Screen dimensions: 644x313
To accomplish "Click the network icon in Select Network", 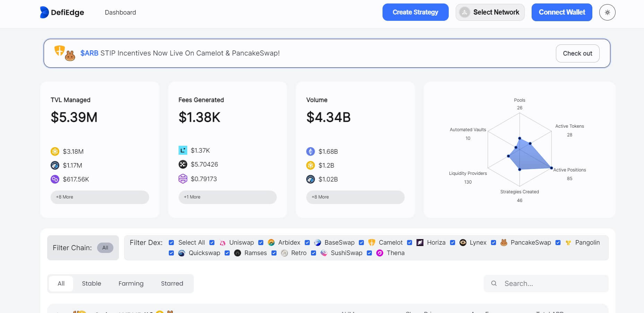I will [465, 12].
